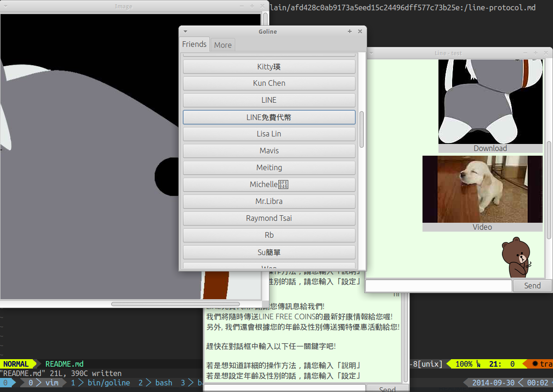
Task: Click the 00:02 clock in tmux bar
Action: pyautogui.click(x=538, y=383)
